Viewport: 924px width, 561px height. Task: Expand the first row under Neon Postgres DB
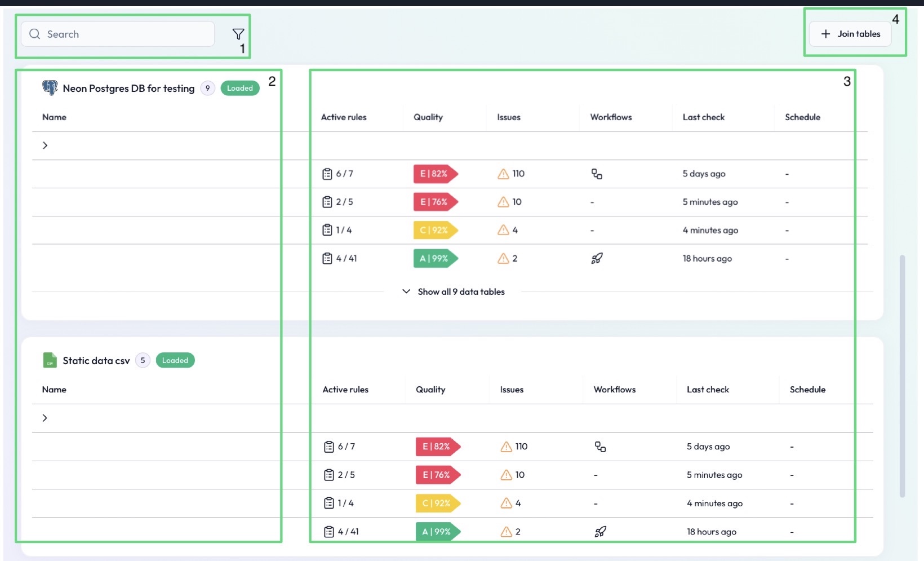(45, 145)
